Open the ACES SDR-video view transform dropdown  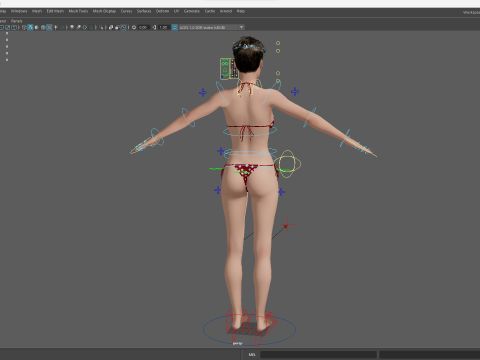[x=212, y=27]
